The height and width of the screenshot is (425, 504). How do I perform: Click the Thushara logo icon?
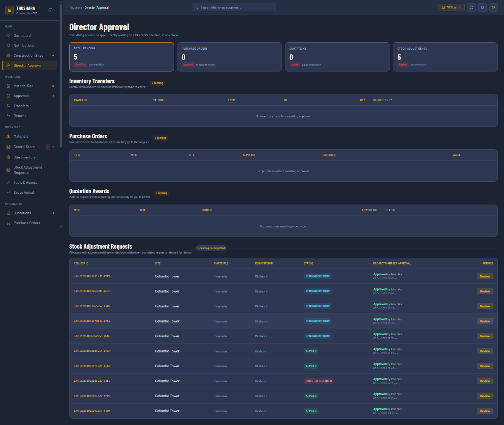(10, 10)
